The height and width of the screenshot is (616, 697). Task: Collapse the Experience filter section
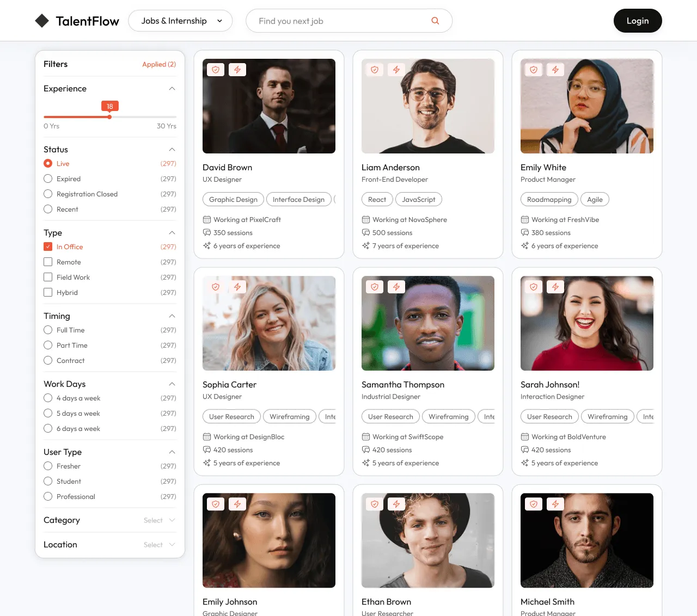tap(172, 88)
